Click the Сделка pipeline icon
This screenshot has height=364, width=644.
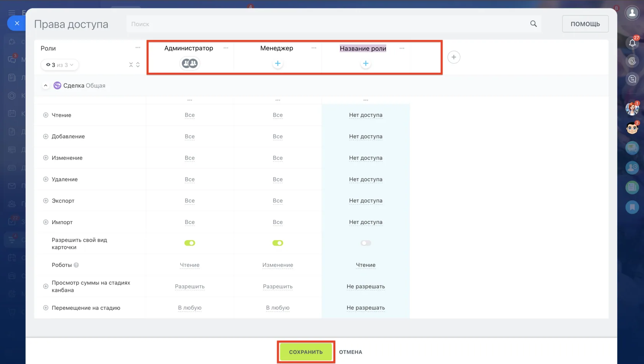click(x=57, y=86)
